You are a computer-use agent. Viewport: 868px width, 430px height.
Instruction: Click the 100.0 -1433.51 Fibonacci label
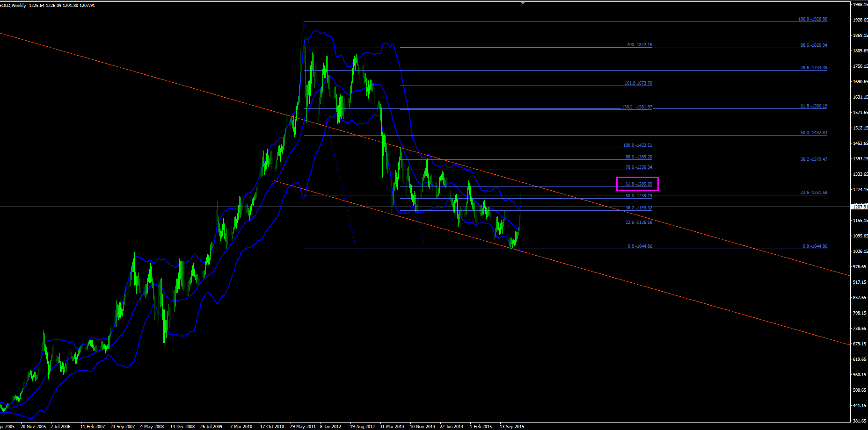click(637, 145)
